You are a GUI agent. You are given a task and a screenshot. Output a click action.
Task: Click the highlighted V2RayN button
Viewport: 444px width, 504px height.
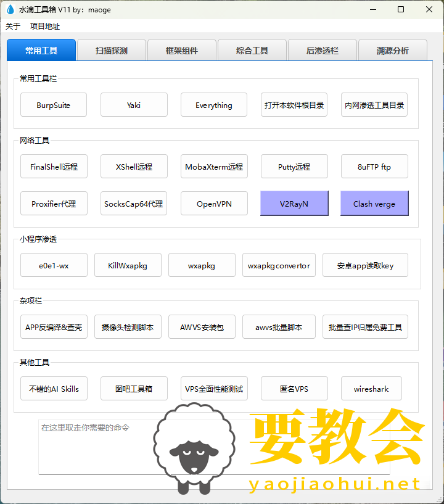pos(294,204)
